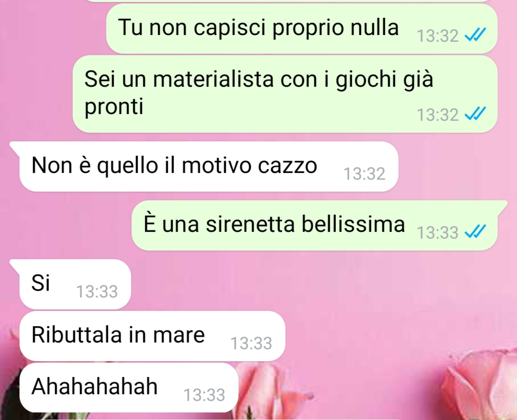Click the blue double-check on 'Sei un materialista' message
This screenshot has height=420, width=517.
(x=475, y=114)
